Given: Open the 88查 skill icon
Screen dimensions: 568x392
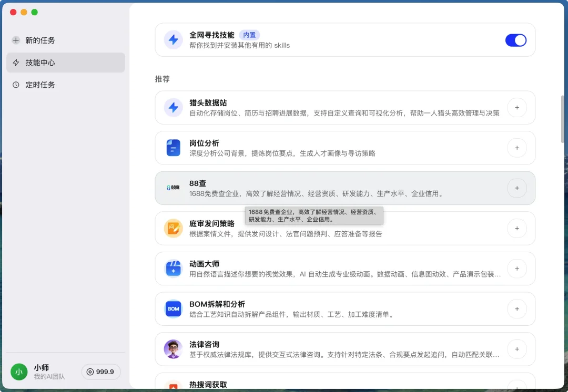Looking at the screenshot, I should pyautogui.click(x=174, y=188).
